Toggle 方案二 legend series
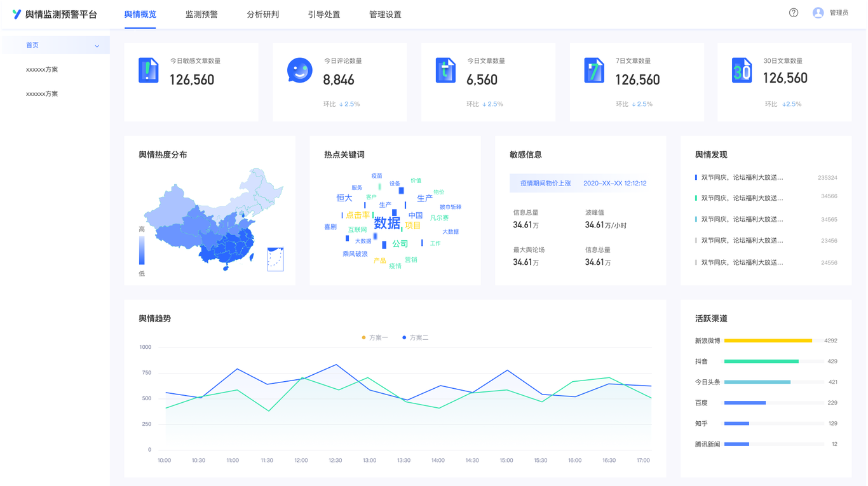Image resolution: width=868 pixels, height=486 pixels. coord(416,337)
